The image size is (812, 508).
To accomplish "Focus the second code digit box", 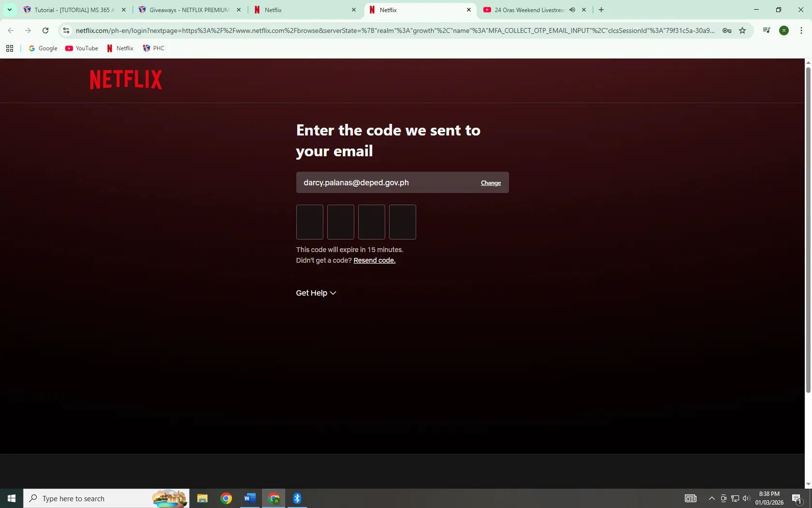I will [341, 222].
